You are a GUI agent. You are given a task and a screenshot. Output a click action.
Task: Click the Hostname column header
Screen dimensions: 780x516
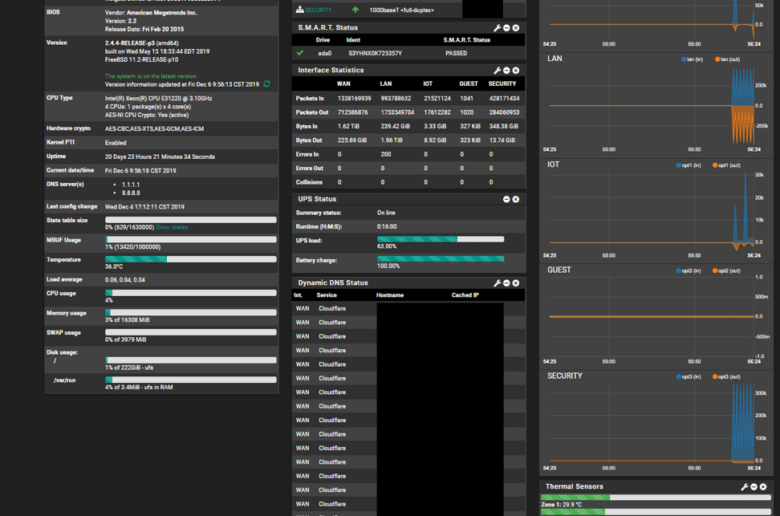click(x=390, y=296)
